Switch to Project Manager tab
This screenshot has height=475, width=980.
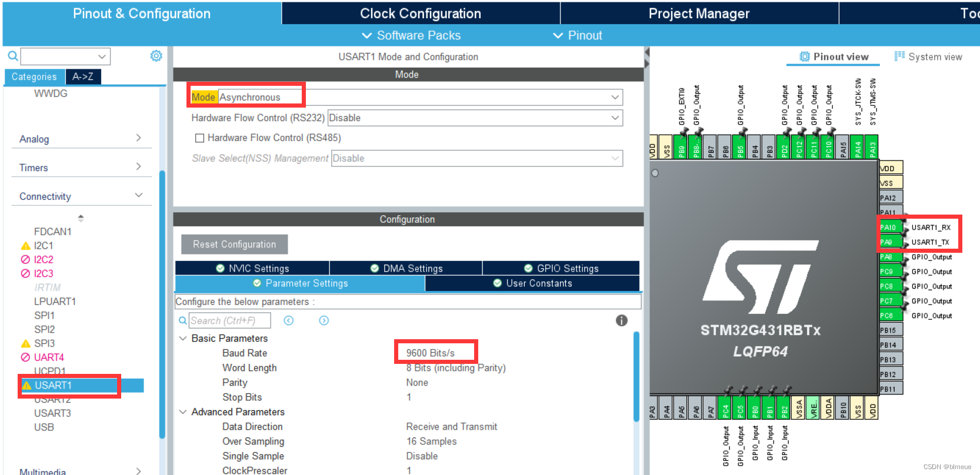tap(699, 13)
